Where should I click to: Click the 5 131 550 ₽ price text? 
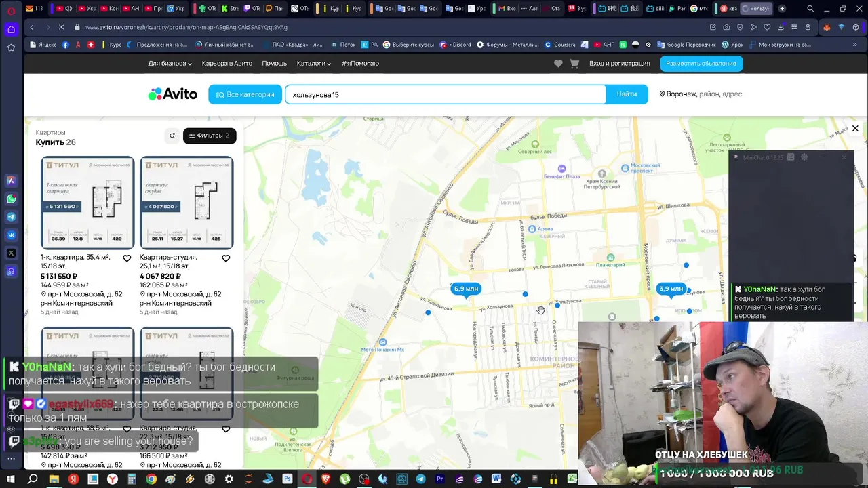(59, 277)
